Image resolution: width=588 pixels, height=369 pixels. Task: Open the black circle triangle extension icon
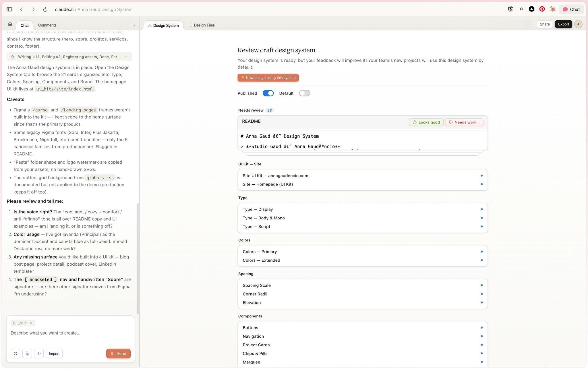point(531,9)
